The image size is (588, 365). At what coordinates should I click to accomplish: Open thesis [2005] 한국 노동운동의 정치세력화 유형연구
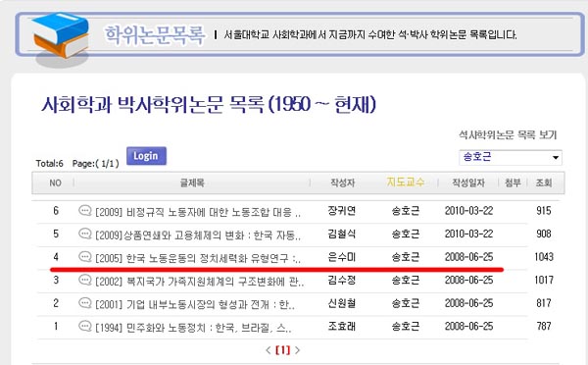198,258
